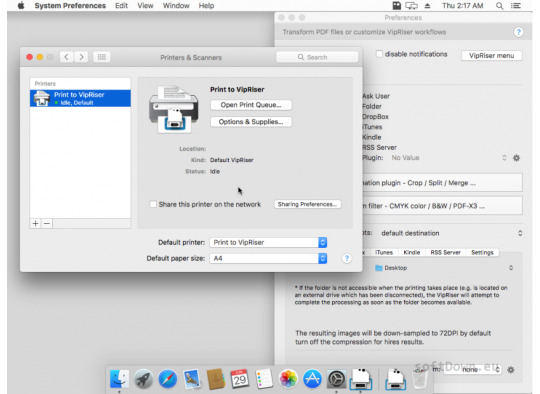Open Trash in the Dock

click(x=420, y=379)
